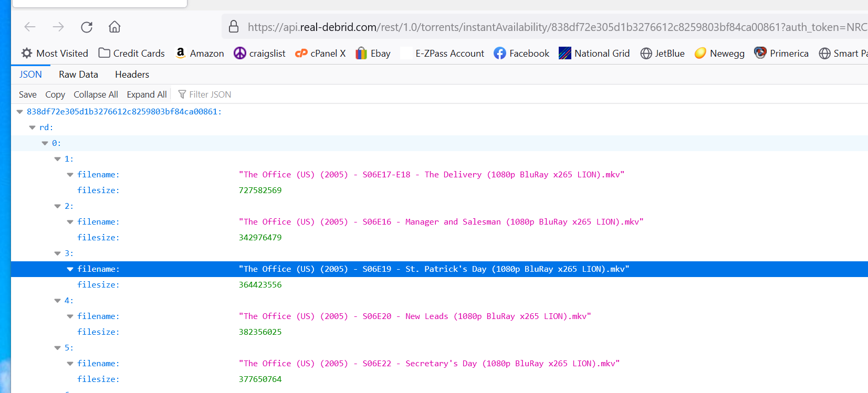Click the address bar URL
This screenshot has height=393, width=868.
557,27
